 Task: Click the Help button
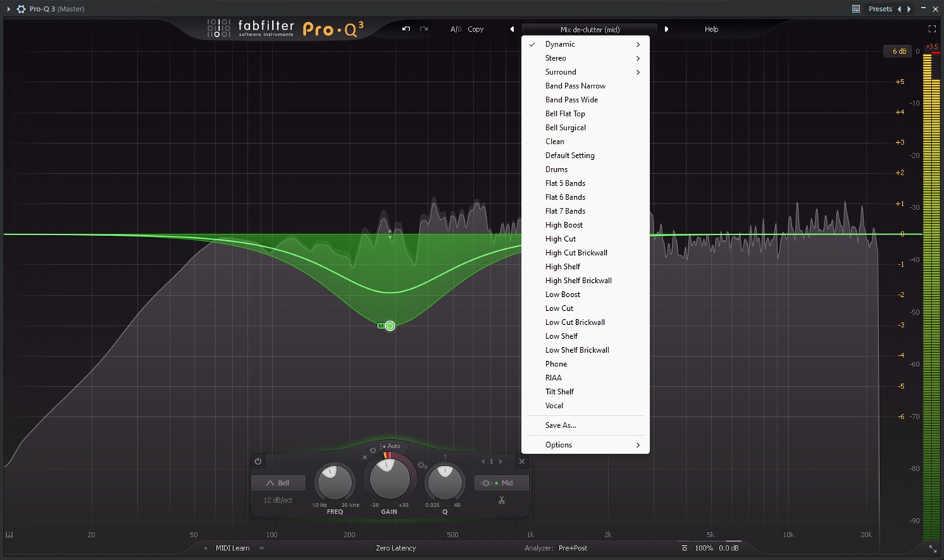[x=711, y=29]
